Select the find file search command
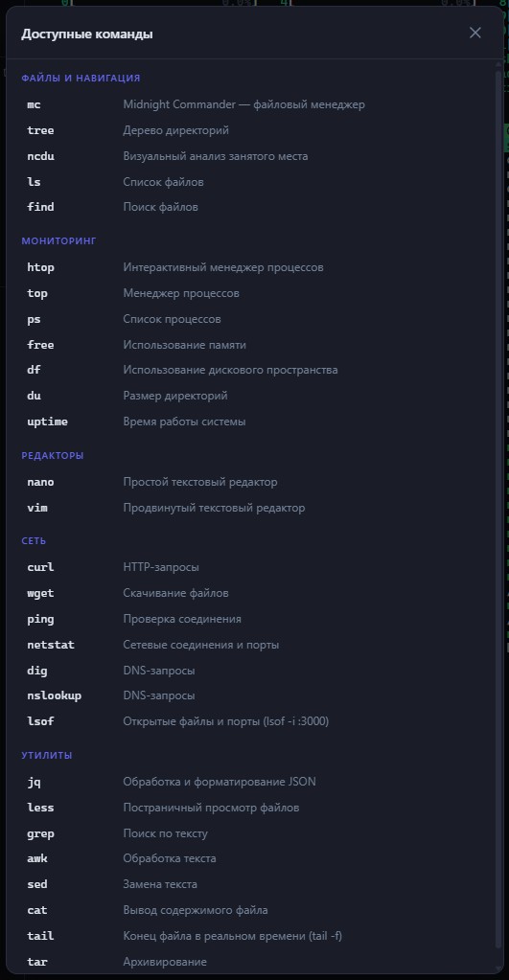 coord(251,207)
